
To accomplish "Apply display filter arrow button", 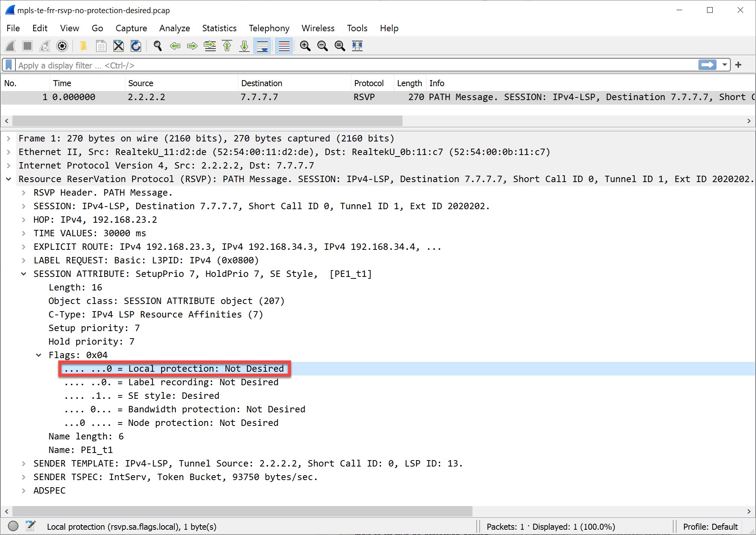I will pos(707,65).
